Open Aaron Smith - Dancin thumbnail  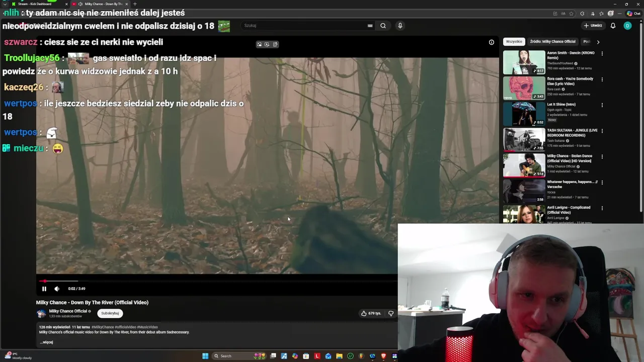click(524, 62)
